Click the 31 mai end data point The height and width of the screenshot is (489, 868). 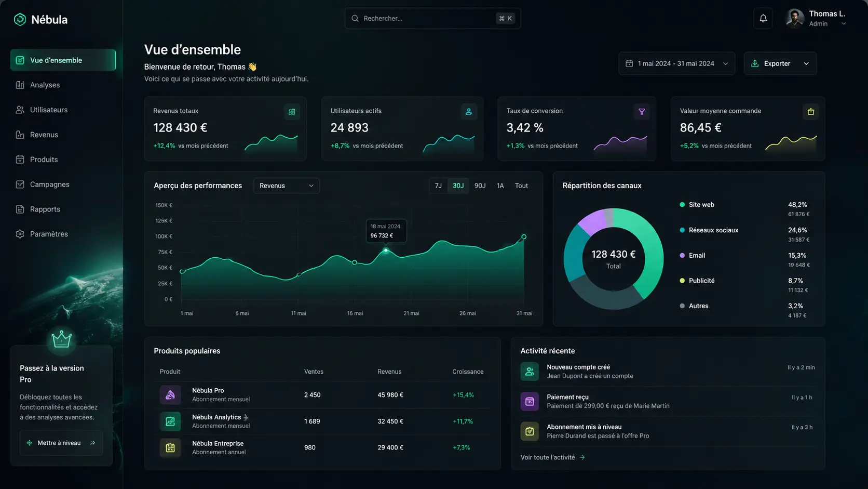click(x=524, y=237)
